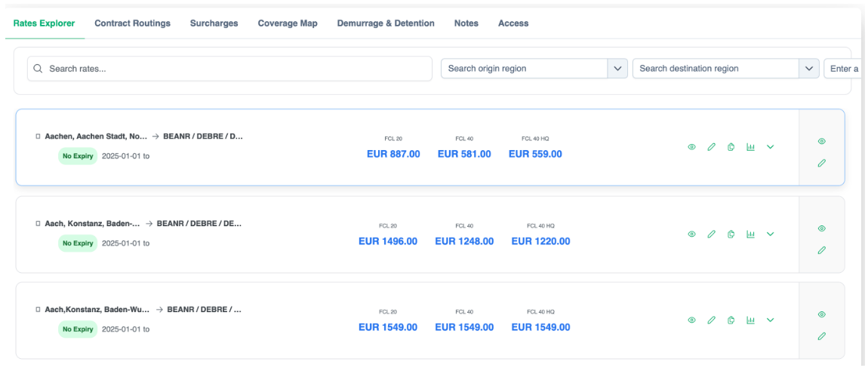Image resolution: width=868 pixels, height=374 pixels.
Task: Select checkbox for Aach, Konstanz, Baden-... route
Action: (x=38, y=224)
